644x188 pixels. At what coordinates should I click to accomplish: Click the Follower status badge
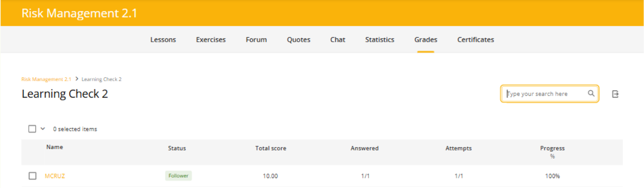tap(178, 176)
